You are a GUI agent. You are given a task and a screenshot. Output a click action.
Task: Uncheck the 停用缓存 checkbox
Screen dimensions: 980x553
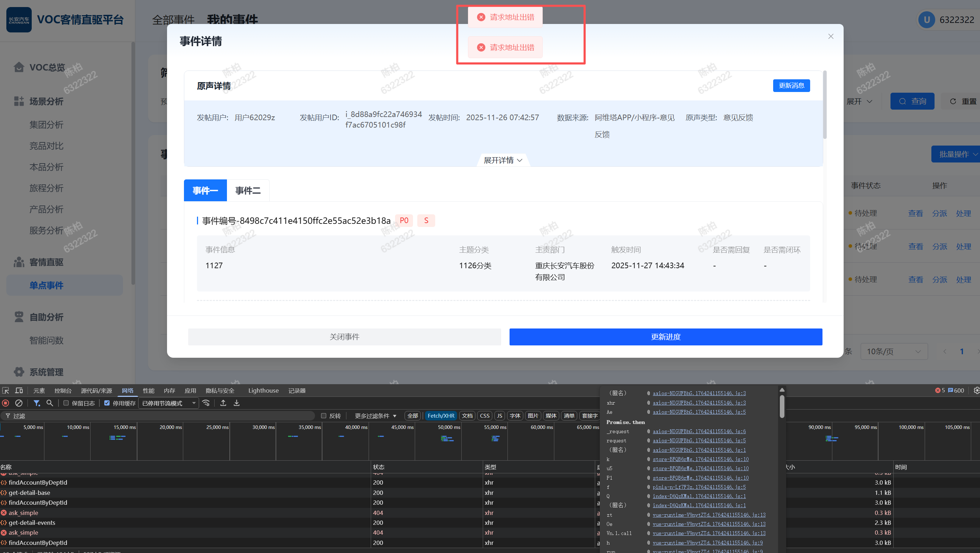click(107, 403)
